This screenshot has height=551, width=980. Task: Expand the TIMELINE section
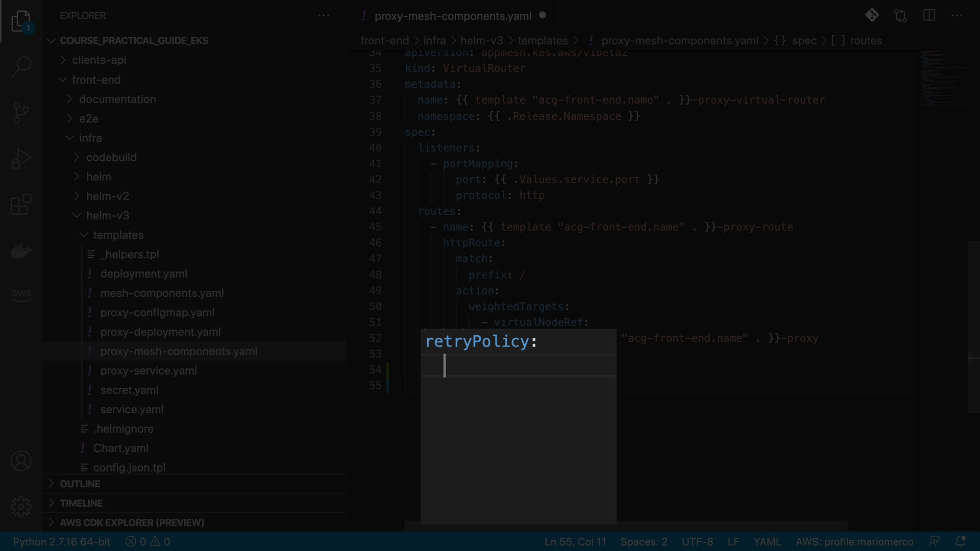[x=81, y=503]
